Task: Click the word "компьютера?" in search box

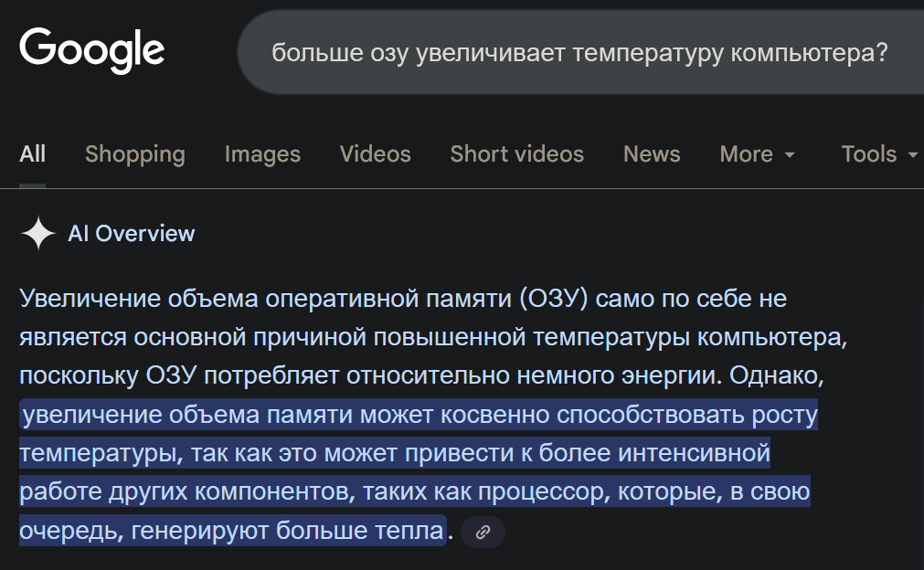Action: [809, 53]
